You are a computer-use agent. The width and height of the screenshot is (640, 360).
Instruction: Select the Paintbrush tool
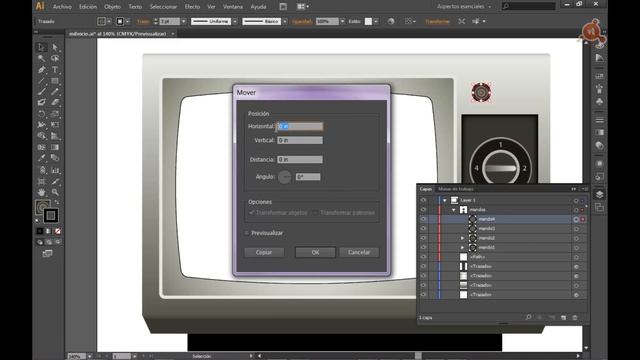[41, 92]
